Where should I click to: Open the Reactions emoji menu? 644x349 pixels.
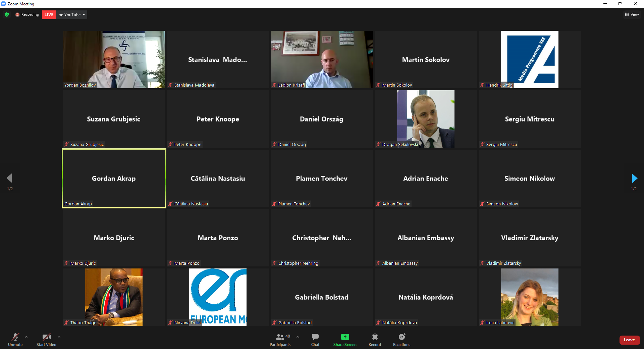(401, 337)
